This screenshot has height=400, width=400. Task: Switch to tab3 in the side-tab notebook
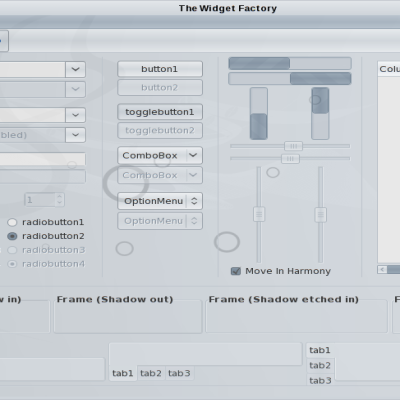(x=320, y=380)
